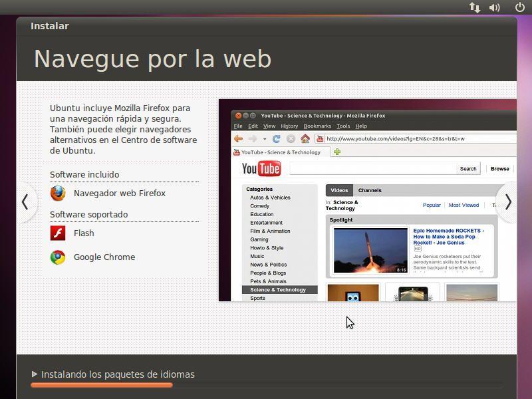Screen dimensions: 532x399
Task: Click the selected Science & Technology category
Action: point(279,290)
